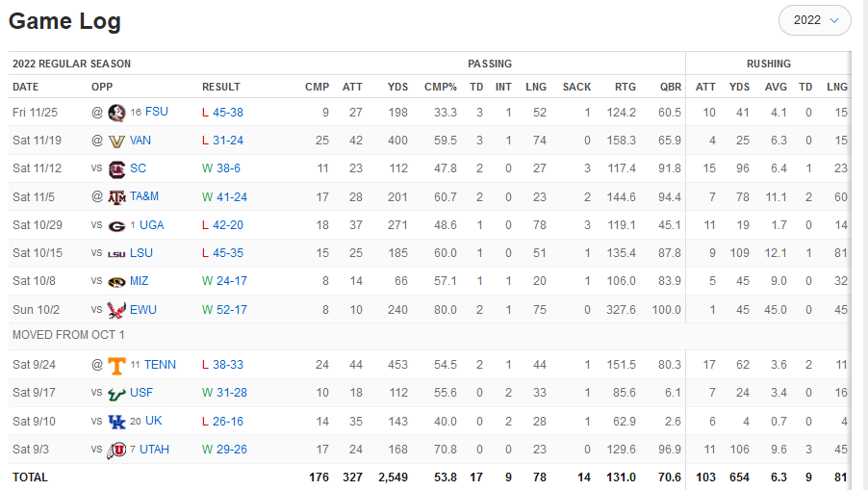Open the UTAH team link
This screenshot has height=490, width=868.
tap(154, 450)
